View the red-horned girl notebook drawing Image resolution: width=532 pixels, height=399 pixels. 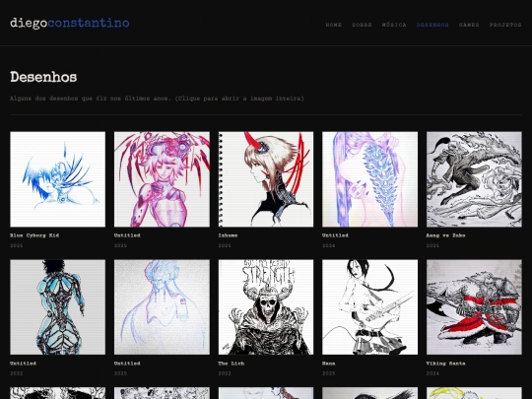(266, 179)
